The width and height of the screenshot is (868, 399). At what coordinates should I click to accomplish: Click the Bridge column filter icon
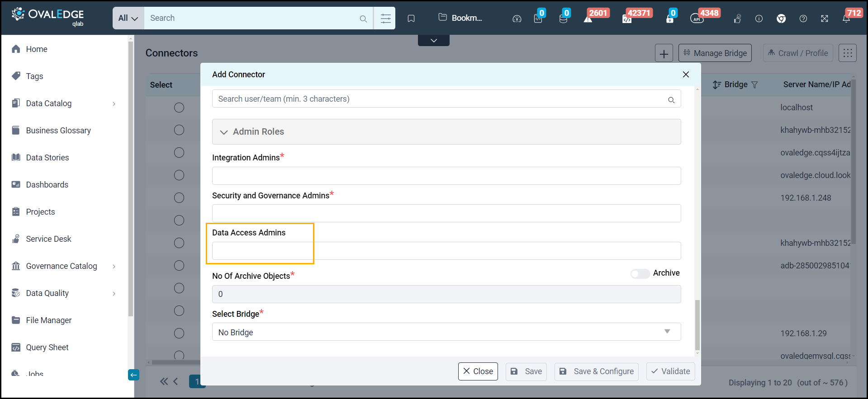tap(754, 85)
